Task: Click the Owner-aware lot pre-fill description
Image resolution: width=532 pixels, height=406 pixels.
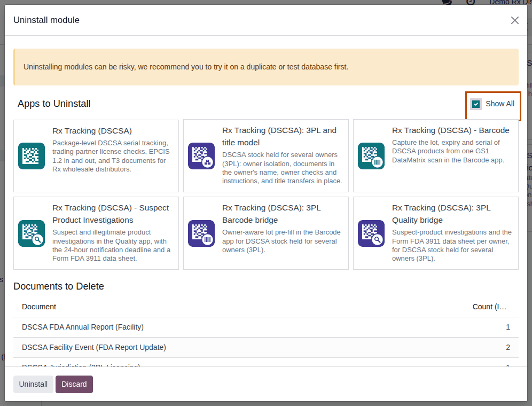Action: 281,241
